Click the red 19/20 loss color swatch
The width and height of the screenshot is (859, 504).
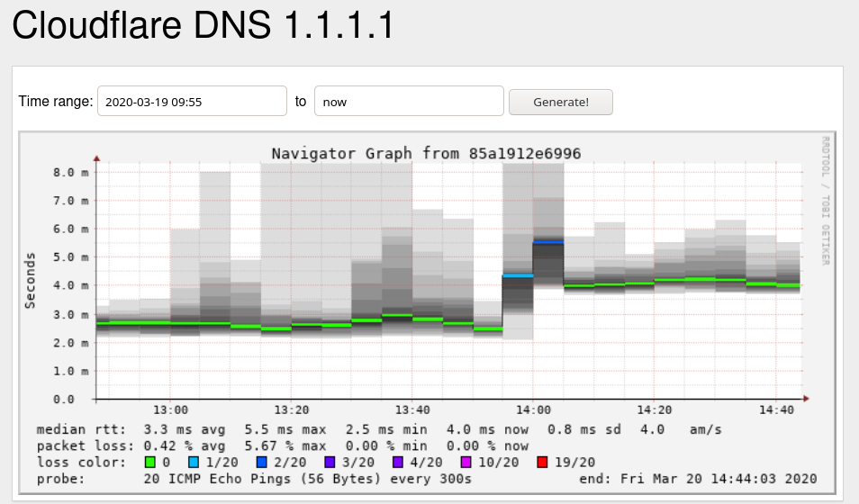(x=542, y=463)
